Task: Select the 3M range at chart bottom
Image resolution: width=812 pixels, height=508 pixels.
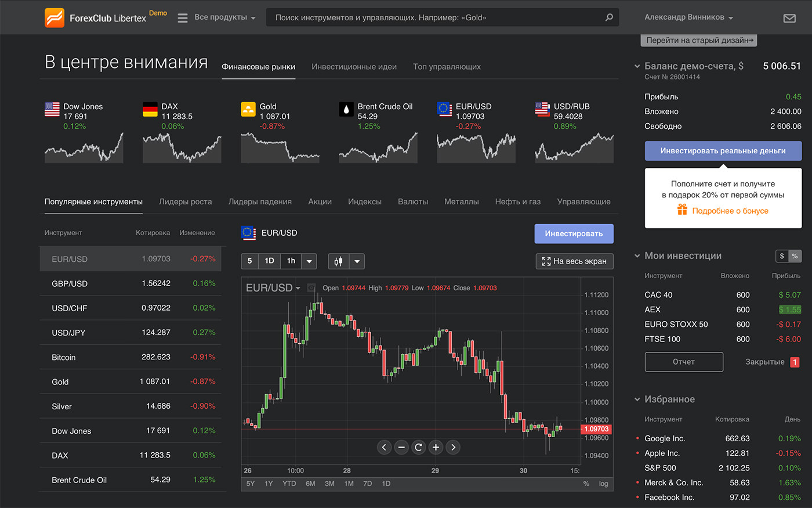Action: pyautogui.click(x=329, y=484)
